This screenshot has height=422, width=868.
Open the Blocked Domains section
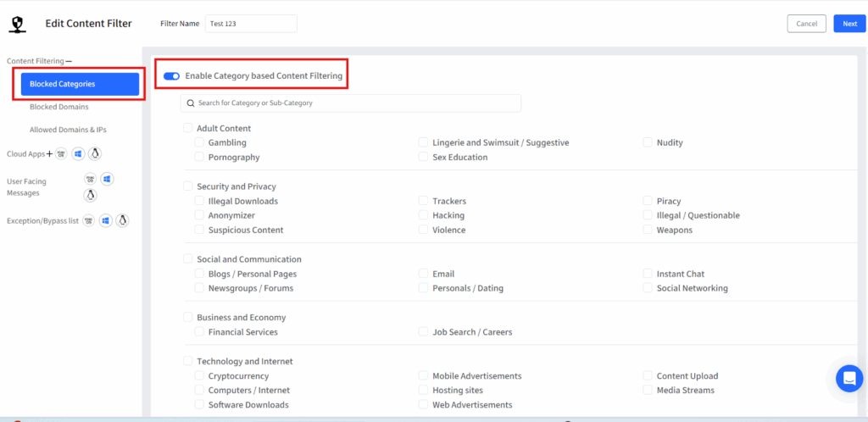58,107
